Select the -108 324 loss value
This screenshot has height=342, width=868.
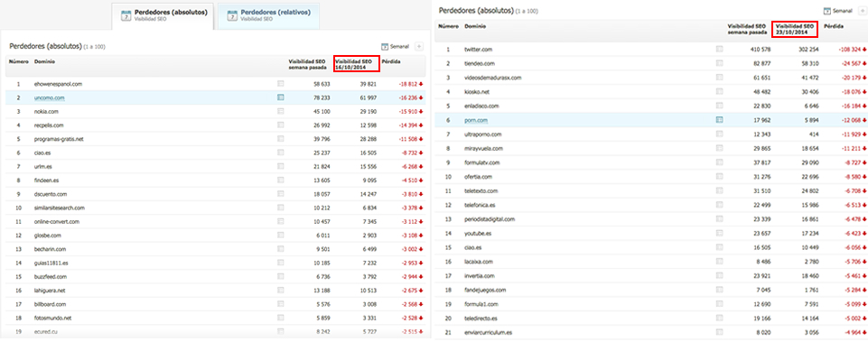point(849,50)
